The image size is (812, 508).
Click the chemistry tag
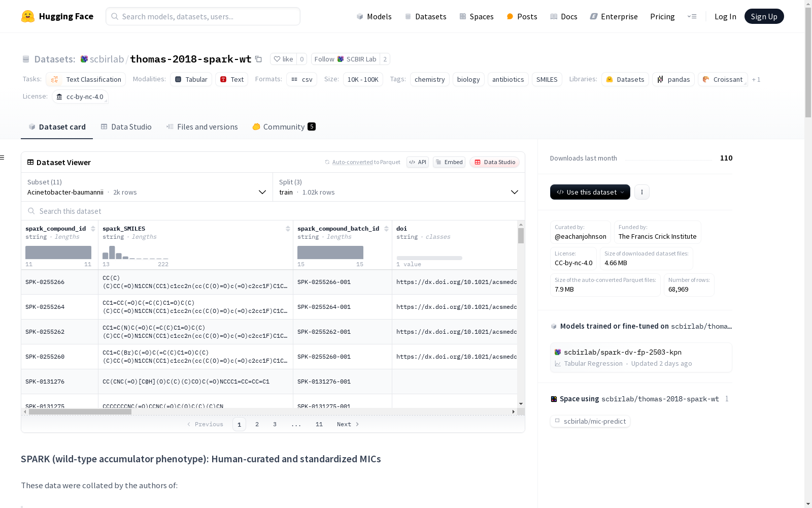point(430,79)
